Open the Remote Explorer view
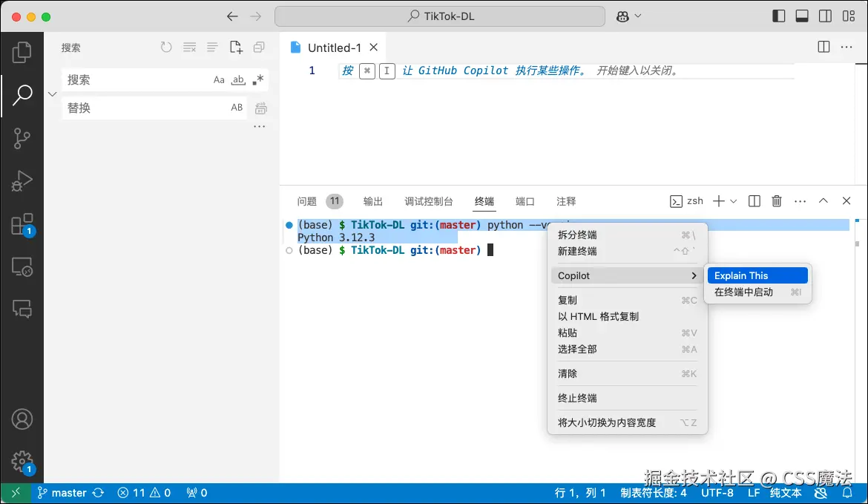This screenshot has height=504, width=868. [22, 267]
